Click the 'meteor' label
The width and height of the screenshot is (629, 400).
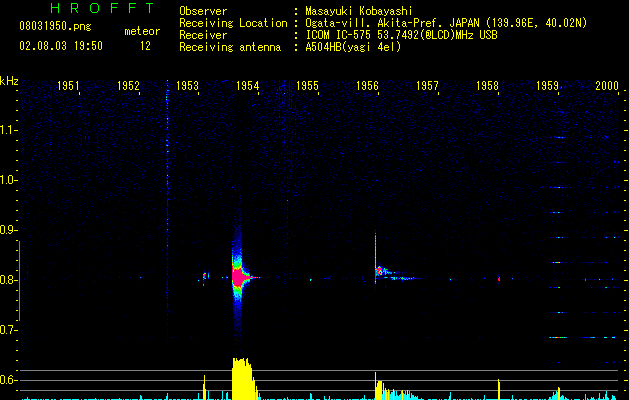142,31
